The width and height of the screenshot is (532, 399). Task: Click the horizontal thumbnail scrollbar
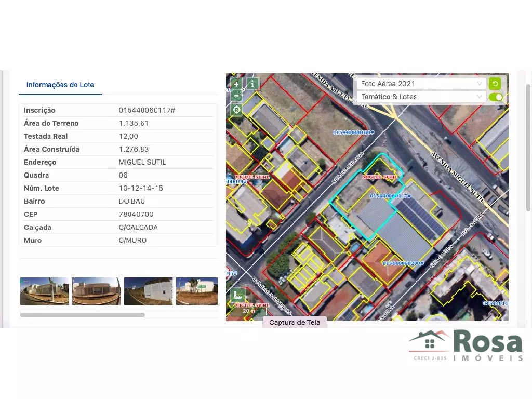click(82, 315)
